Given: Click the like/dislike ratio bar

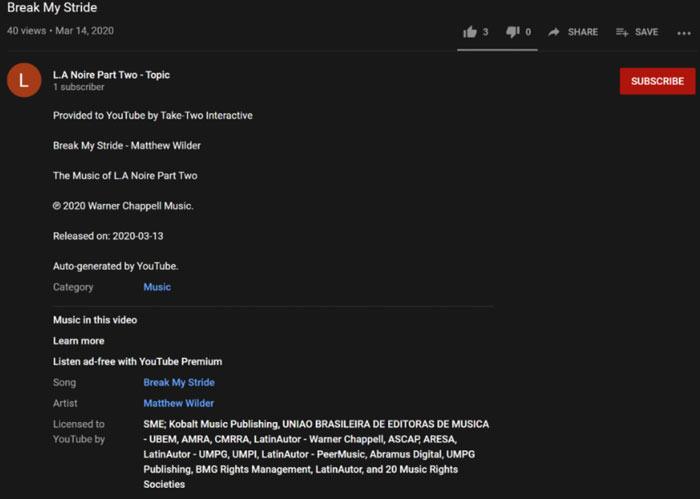Looking at the screenshot, I should [499, 49].
